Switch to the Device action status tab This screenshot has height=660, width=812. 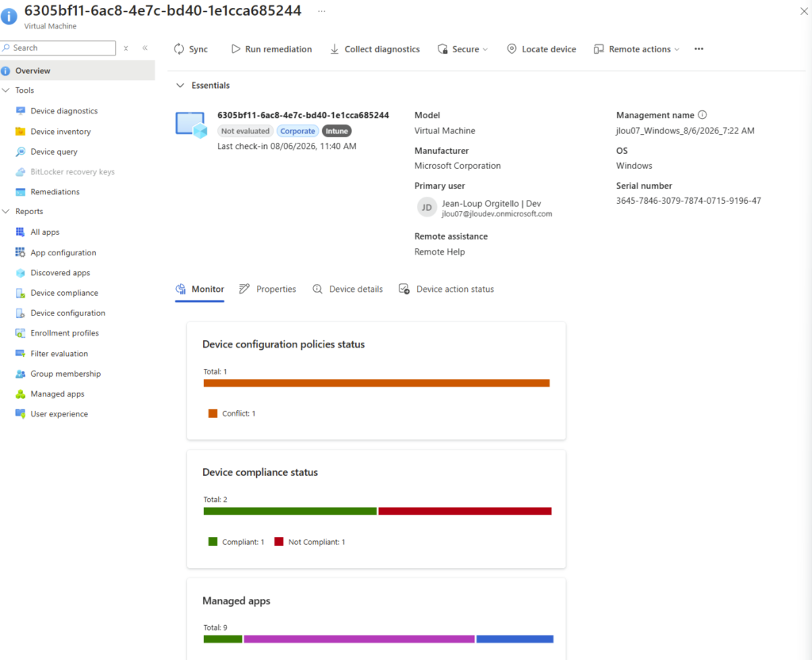(446, 289)
